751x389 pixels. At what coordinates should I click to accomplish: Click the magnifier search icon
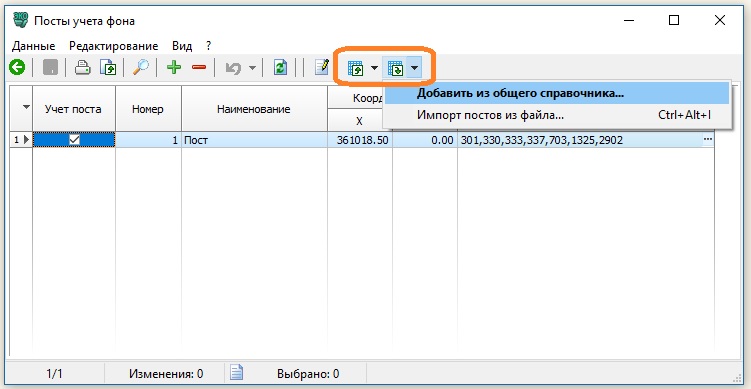coord(141,68)
